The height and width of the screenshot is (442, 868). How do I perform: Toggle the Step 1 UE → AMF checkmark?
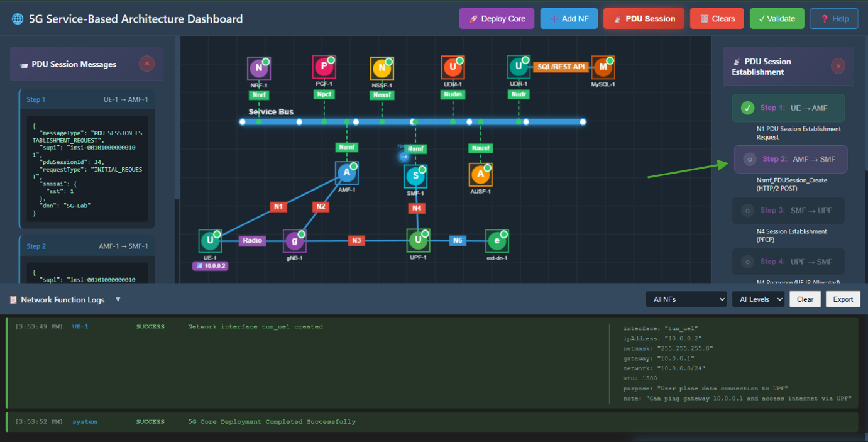click(x=747, y=108)
